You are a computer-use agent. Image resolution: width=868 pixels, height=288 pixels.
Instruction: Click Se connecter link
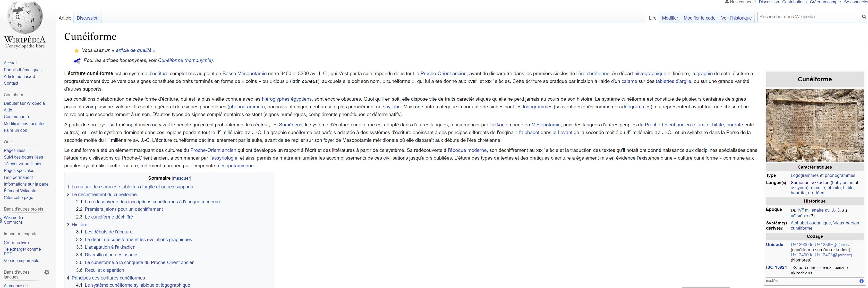point(856,2)
